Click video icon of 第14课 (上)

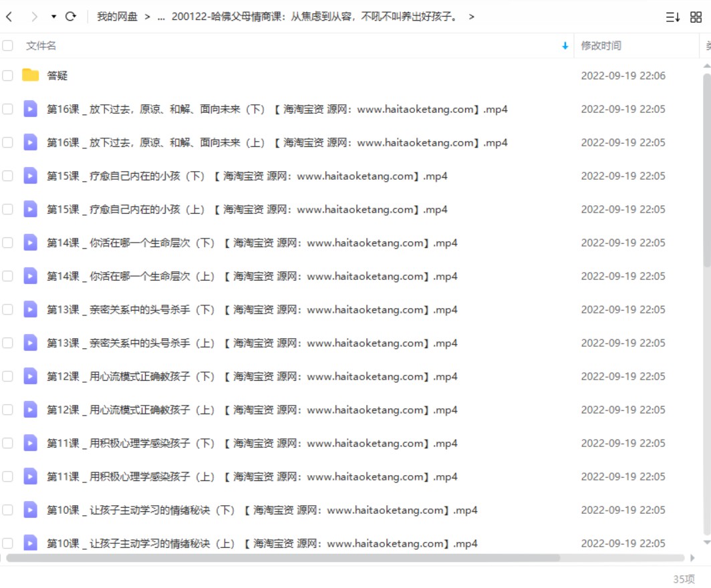pos(30,276)
